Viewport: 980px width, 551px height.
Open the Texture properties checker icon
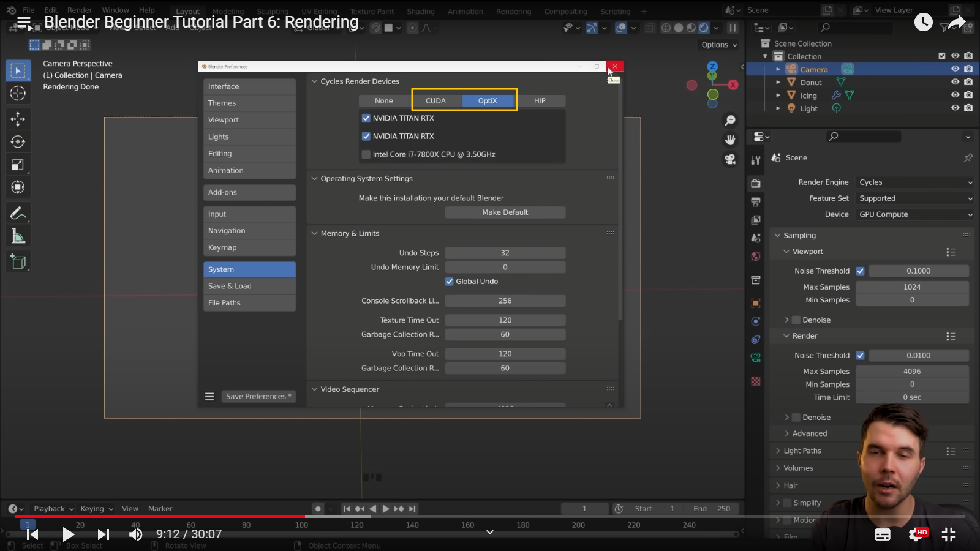[x=756, y=381]
